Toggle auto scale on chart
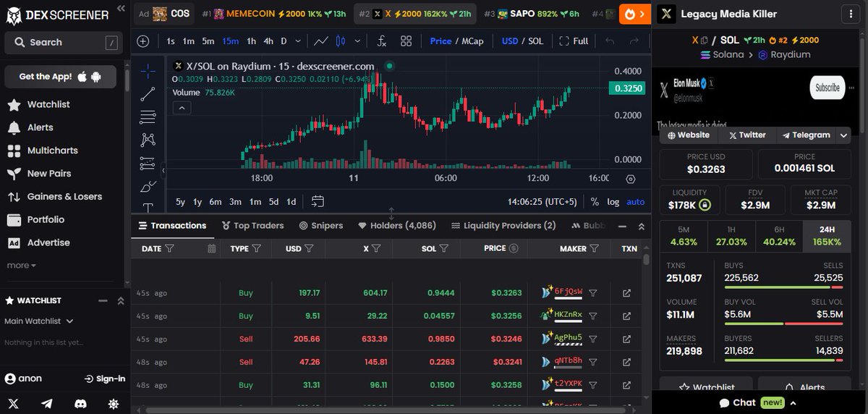 (x=635, y=201)
